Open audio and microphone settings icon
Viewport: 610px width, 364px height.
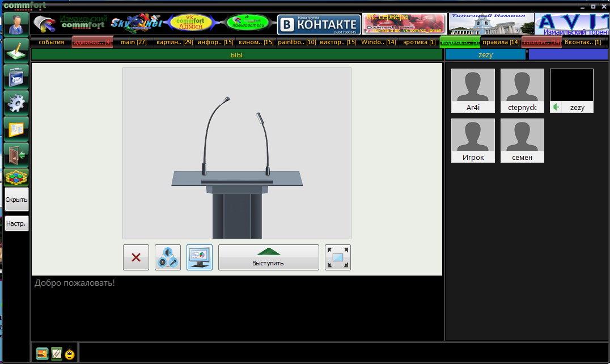(168, 257)
